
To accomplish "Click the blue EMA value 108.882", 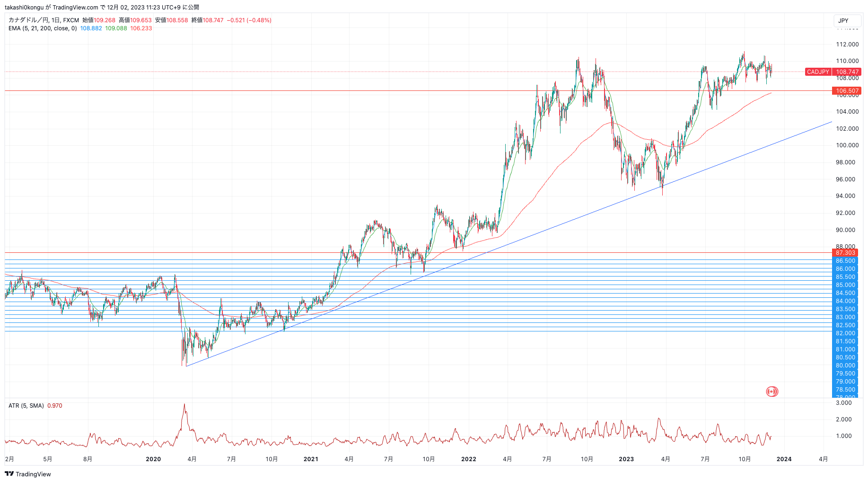I will point(91,28).
